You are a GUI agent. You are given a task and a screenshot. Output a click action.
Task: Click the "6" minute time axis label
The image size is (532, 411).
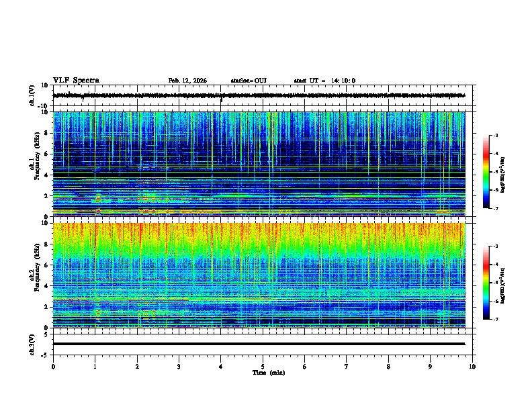[305, 367]
